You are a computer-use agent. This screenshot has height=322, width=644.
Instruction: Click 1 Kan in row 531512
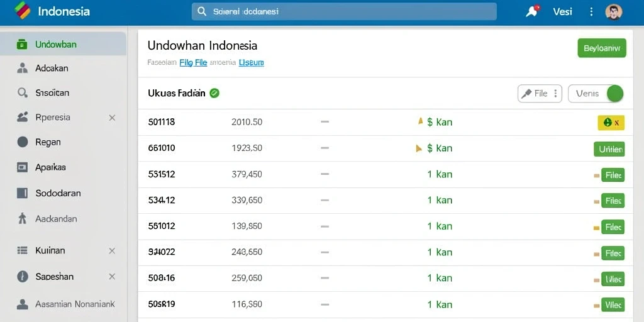(440, 174)
